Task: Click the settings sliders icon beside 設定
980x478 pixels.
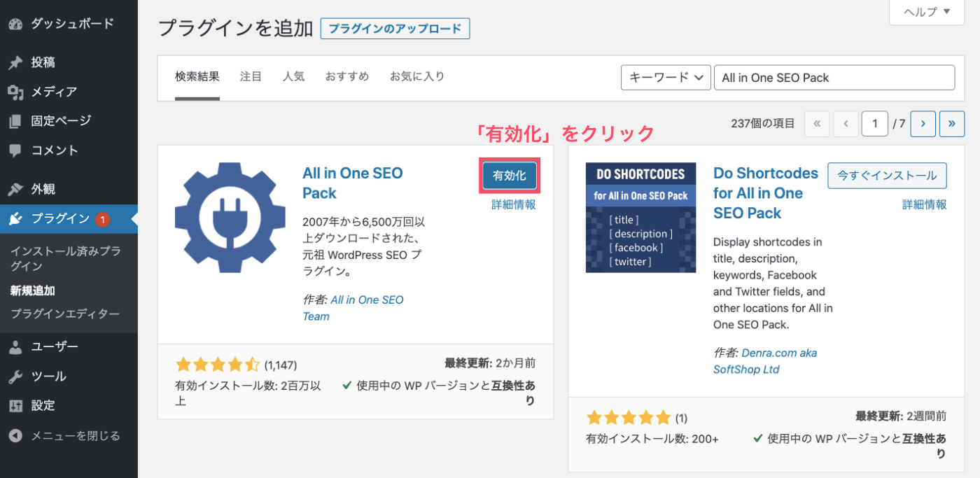Action: coord(15,406)
